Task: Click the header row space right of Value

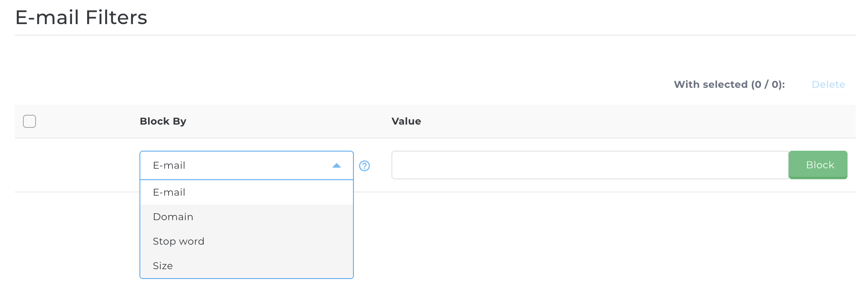Action: pos(614,121)
